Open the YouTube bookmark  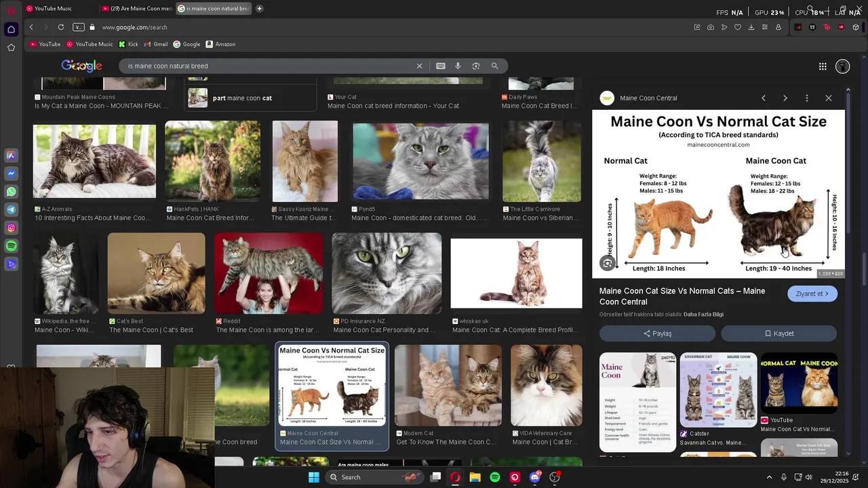click(45, 44)
